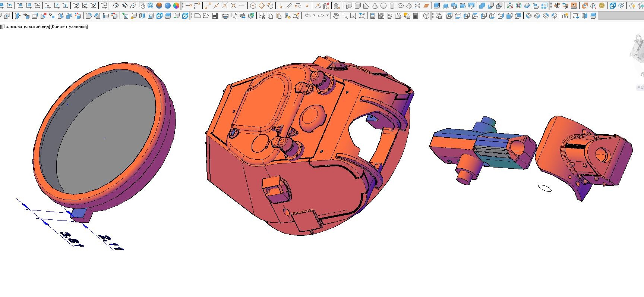The image size is (644, 297).
Task: Open the Концептуальный visual style menu
Action: click(x=69, y=26)
